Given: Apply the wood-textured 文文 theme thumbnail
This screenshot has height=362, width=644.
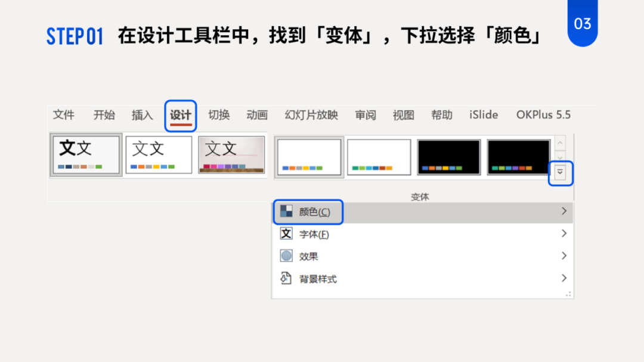Looking at the screenshot, I should 231,155.
